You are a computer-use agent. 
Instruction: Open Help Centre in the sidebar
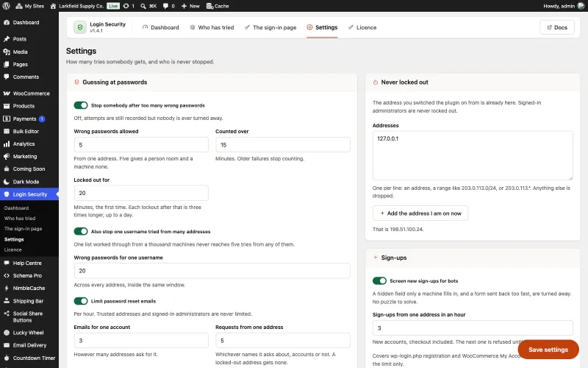pyautogui.click(x=29, y=263)
